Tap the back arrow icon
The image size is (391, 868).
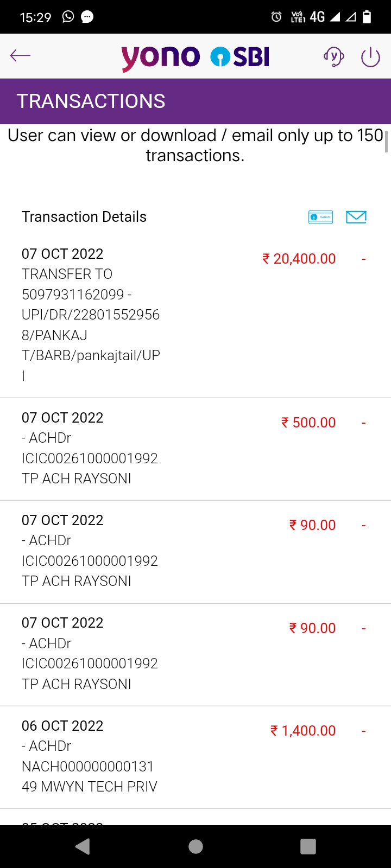[20, 55]
